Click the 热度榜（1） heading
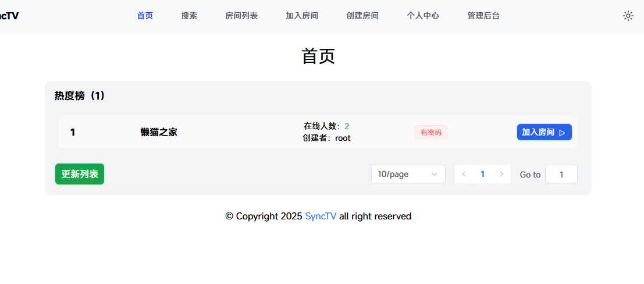 (80, 96)
